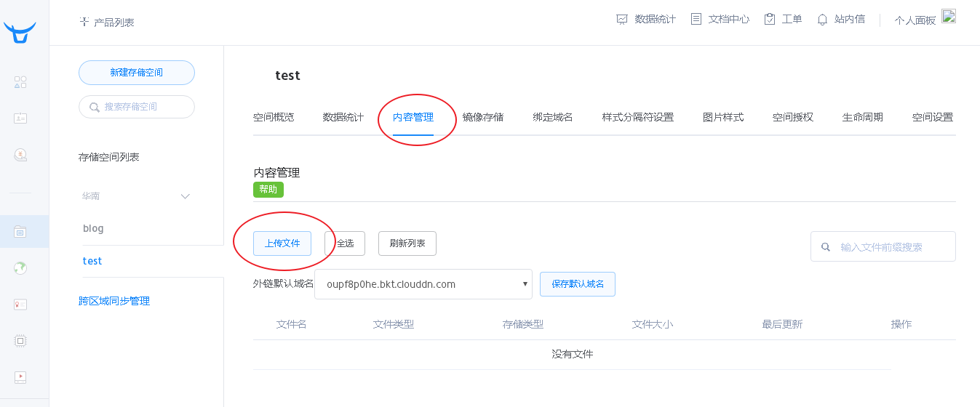Switch to the 数据统计 tab
This screenshot has height=407, width=980.
(x=343, y=117)
